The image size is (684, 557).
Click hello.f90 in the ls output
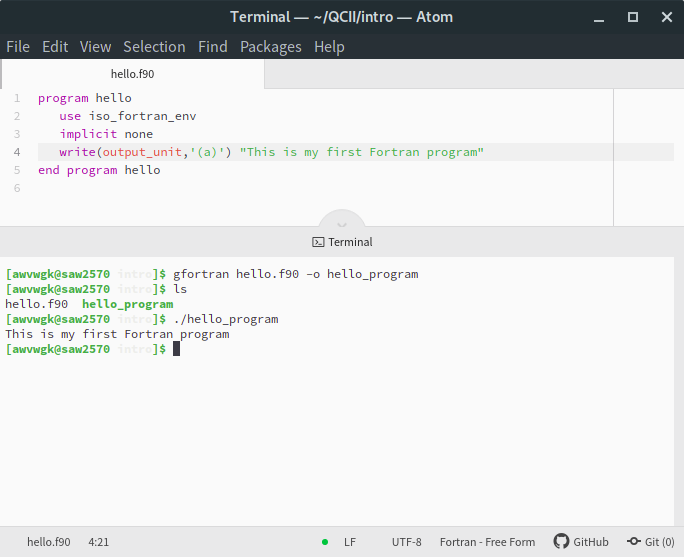click(x=37, y=304)
